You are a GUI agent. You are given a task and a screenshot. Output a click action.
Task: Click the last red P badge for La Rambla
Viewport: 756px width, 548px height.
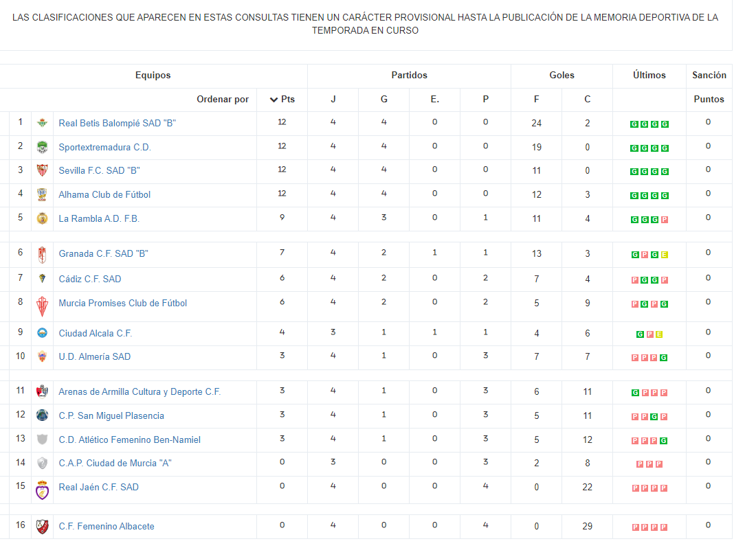point(665,220)
